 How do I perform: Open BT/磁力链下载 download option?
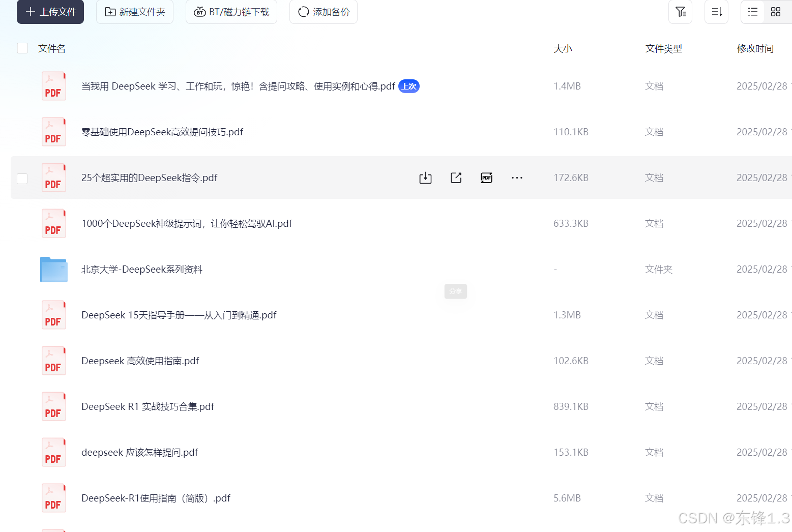pos(231,12)
